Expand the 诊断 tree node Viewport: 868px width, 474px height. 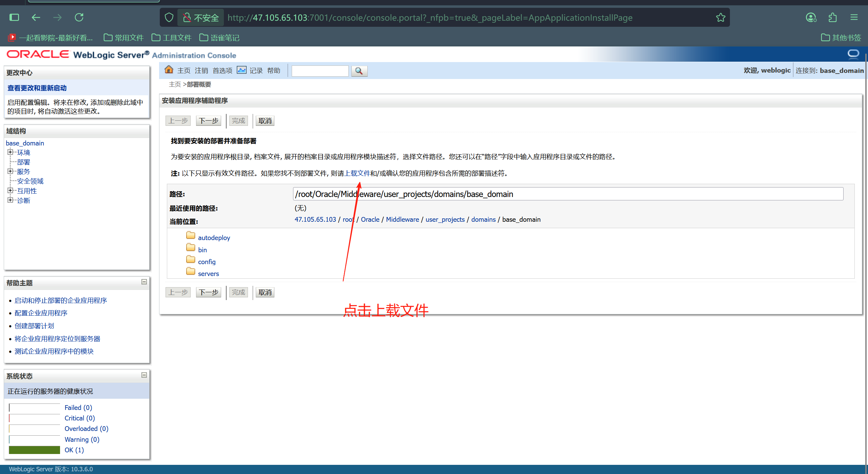point(10,200)
